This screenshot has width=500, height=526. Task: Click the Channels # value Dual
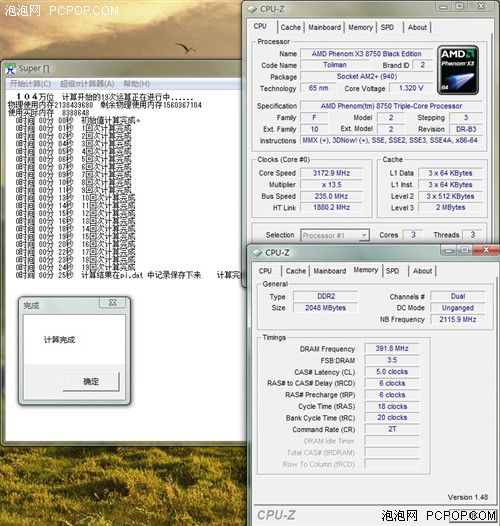(x=458, y=296)
